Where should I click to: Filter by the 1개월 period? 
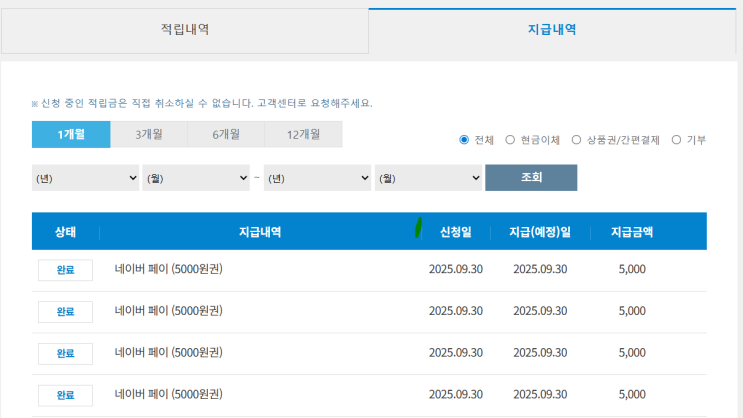pos(71,135)
